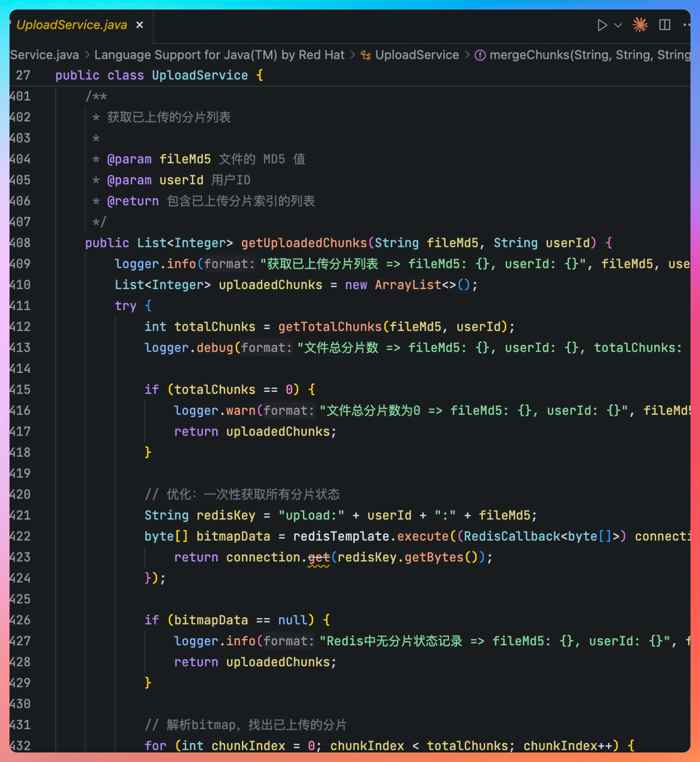Select the UploadService.java editor tab

click(x=71, y=25)
